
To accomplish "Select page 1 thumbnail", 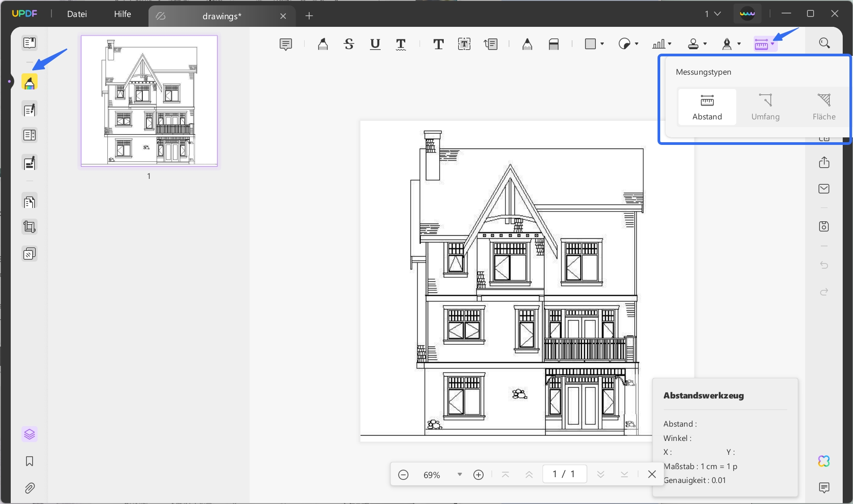I will [149, 101].
